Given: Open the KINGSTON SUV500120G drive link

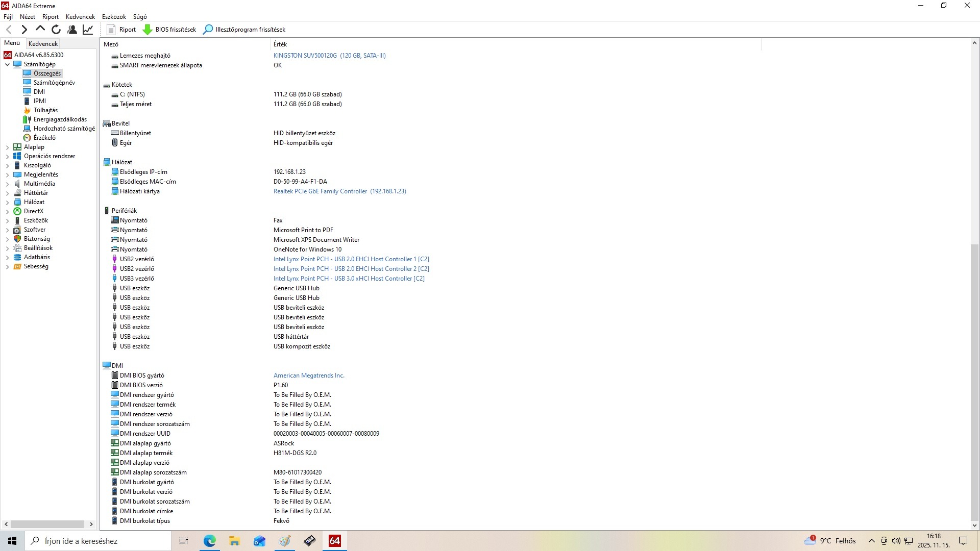Looking at the screenshot, I should pos(329,56).
